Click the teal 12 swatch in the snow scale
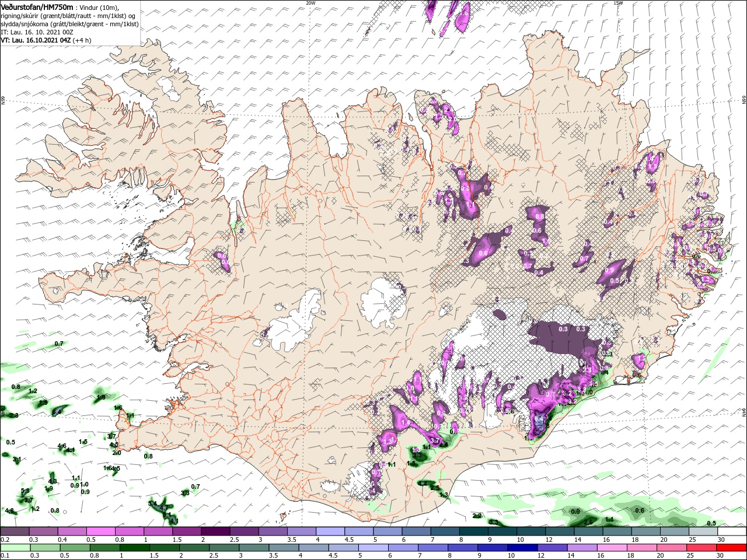This screenshot has height=560, width=747. point(560,531)
